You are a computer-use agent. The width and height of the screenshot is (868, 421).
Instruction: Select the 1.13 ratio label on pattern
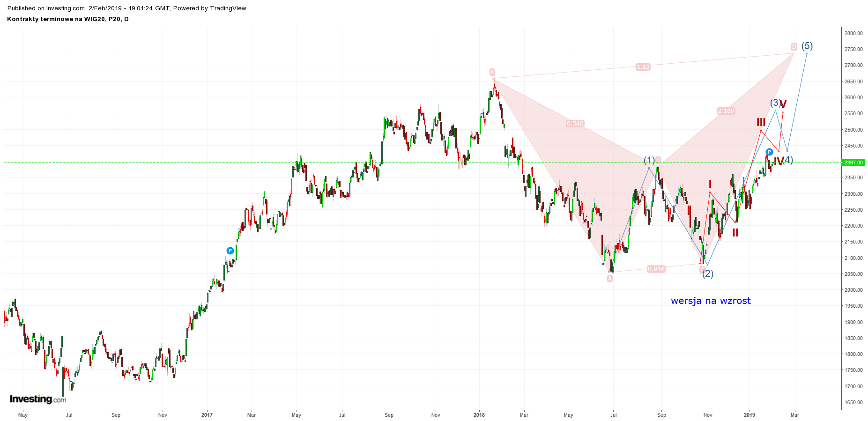643,67
